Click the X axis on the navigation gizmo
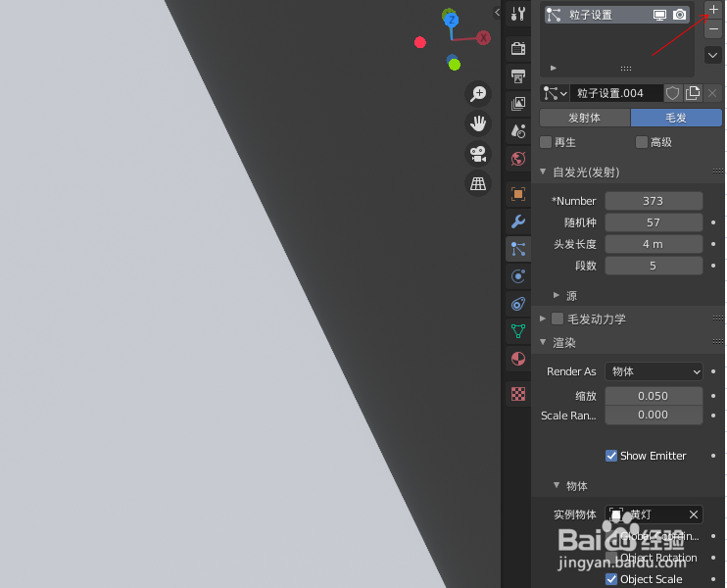This screenshot has height=588, width=727. [x=484, y=37]
